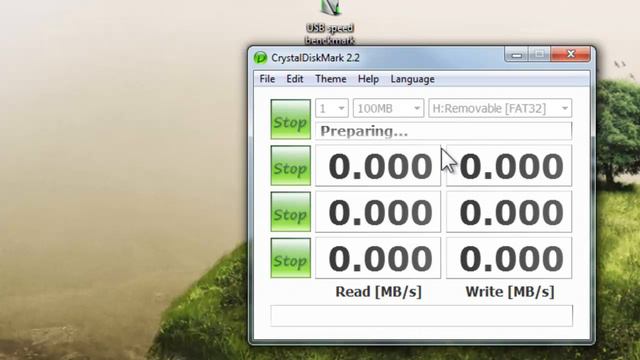Image resolution: width=640 pixels, height=360 pixels.
Task: Close the CrystalDiskMark window
Action: (570, 54)
